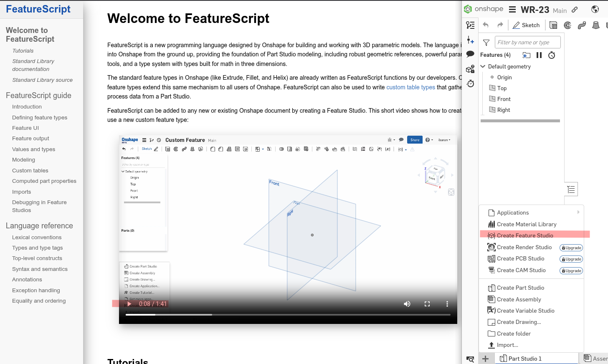The width and height of the screenshot is (608, 364).
Task: Toggle fullscreen on the video player
Action: coord(427,304)
